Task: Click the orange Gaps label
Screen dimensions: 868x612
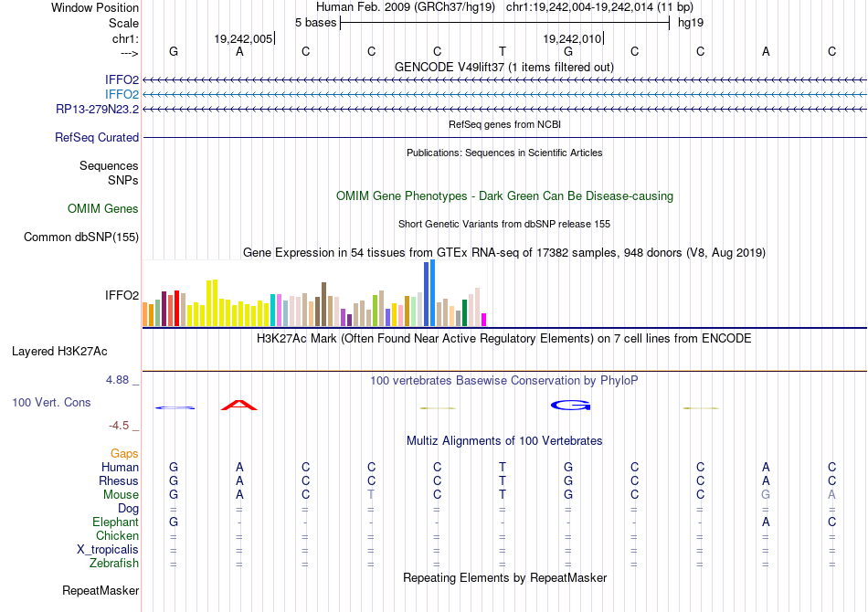Action: (124, 454)
